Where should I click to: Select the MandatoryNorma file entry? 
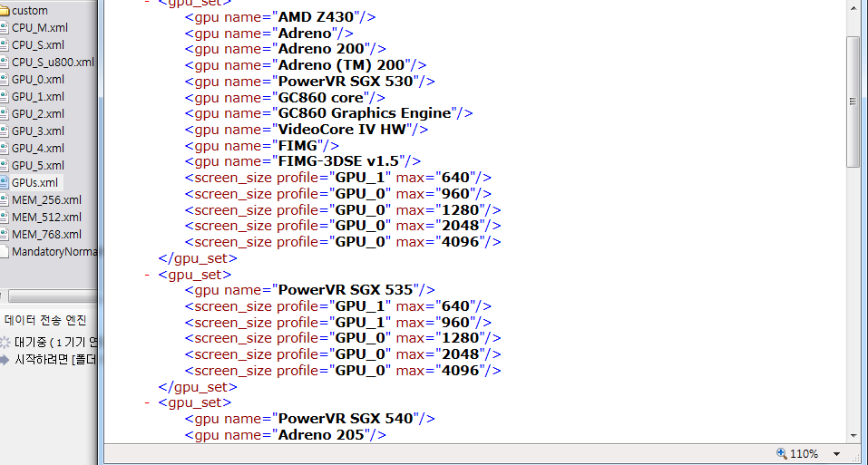point(54,252)
